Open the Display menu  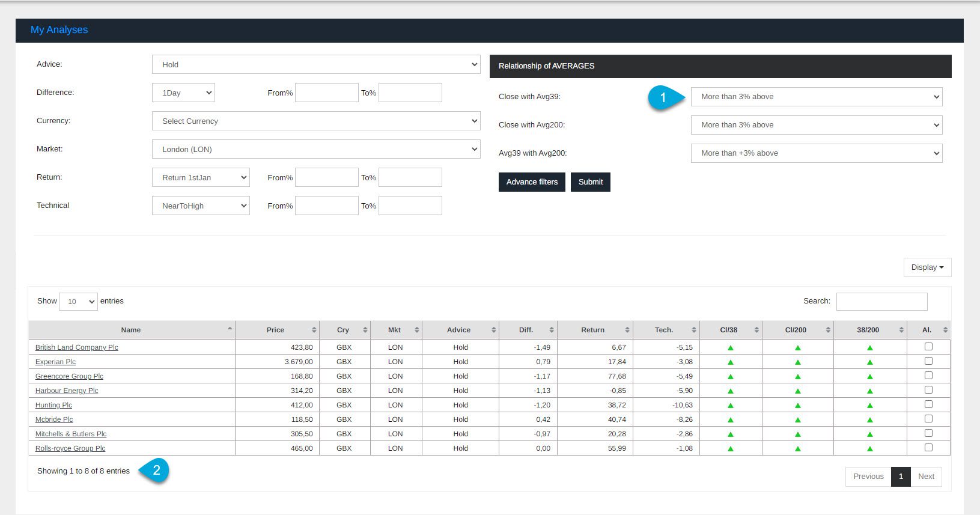[927, 267]
